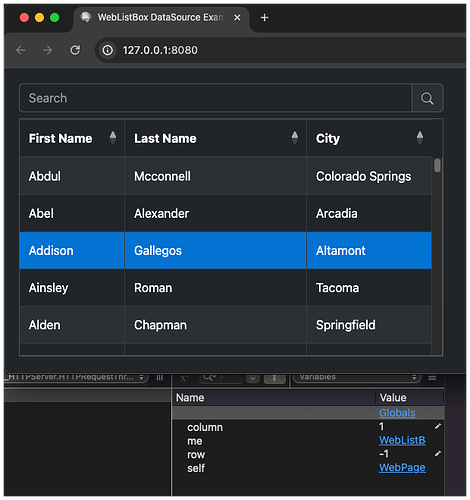Viewport: 470px width, 500px height.
Task: Sort by First Name column
Action: coord(113,138)
